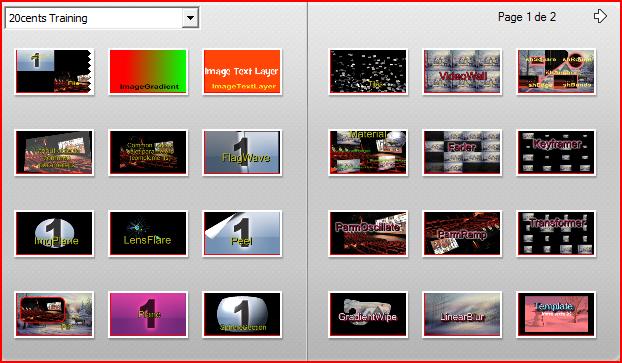Open the LinearBlur thumbnail

(462, 315)
